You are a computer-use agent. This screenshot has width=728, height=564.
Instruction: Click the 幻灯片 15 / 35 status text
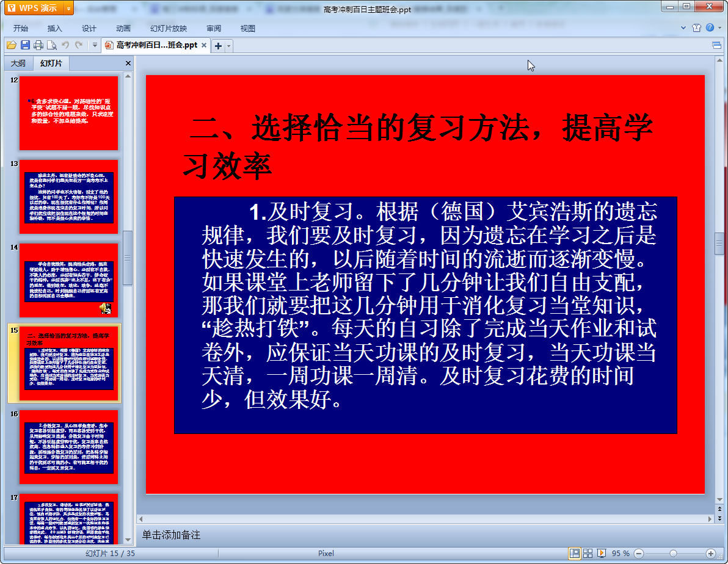click(110, 554)
